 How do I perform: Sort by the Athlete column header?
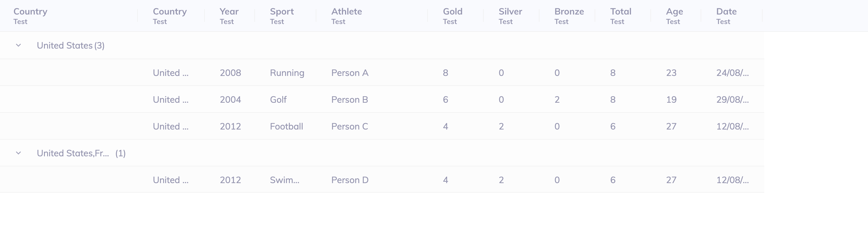pyautogui.click(x=346, y=11)
